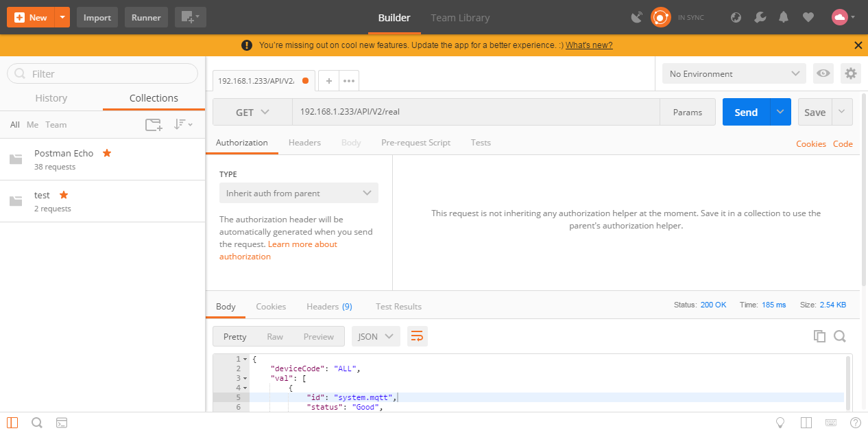Select the Pretty view
This screenshot has height=433, width=868.
[234, 336]
